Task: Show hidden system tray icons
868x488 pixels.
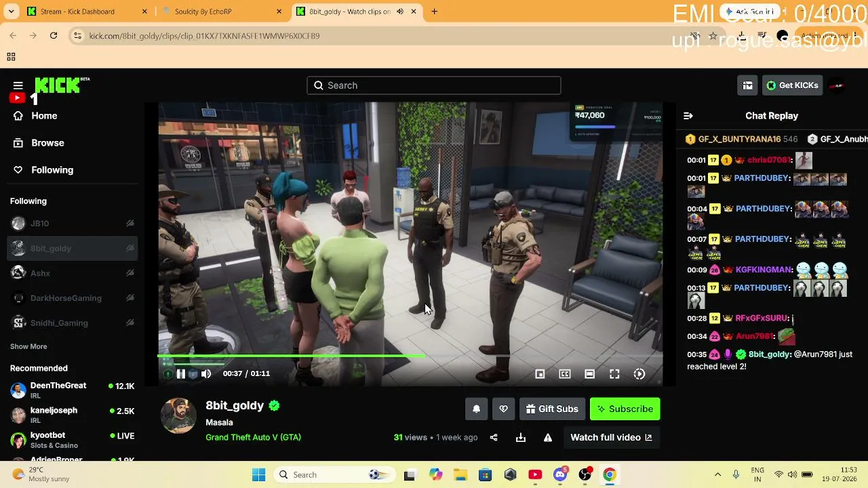Action: click(x=717, y=475)
